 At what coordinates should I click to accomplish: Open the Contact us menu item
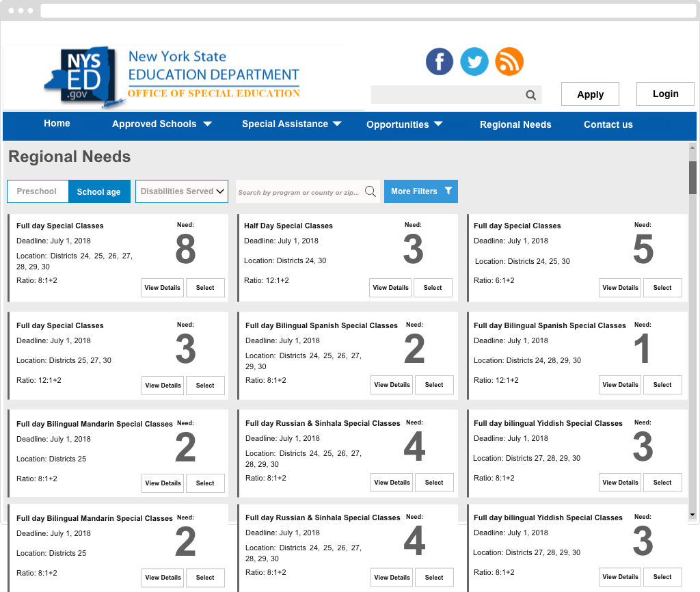(x=608, y=124)
